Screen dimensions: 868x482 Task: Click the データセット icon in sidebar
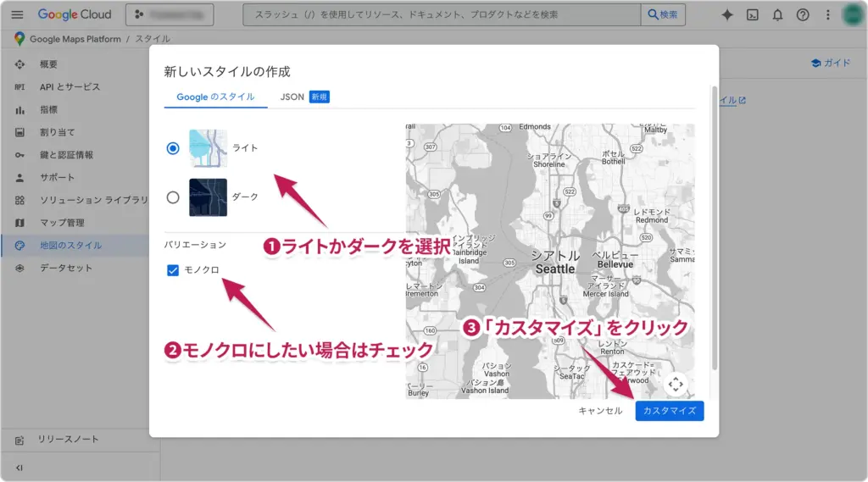pyautogui.click(x=20, y=268)
